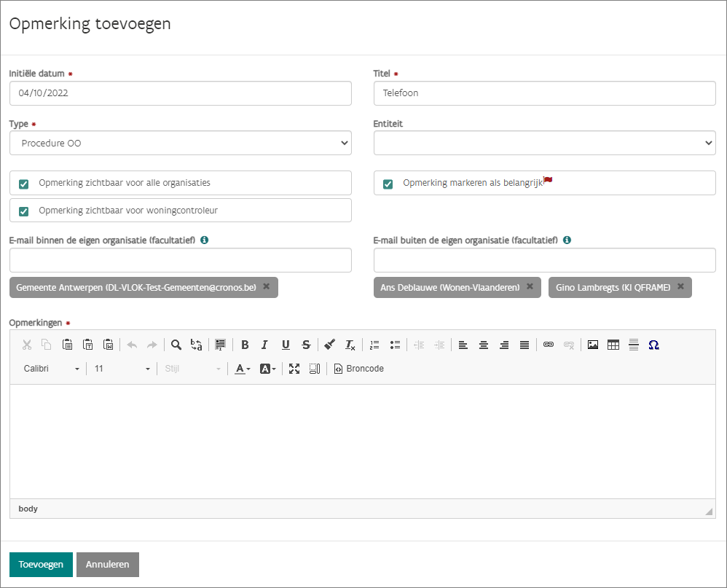The width and height of the screenshot is (727, 588).
Task: Toggle 'Opmerking zichtbaar voor woningcontroleur' checkbox
Action: coord(24,211)
